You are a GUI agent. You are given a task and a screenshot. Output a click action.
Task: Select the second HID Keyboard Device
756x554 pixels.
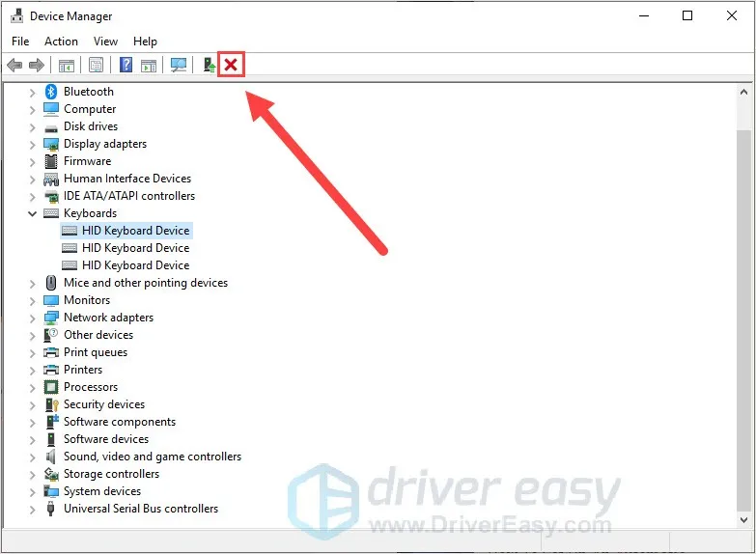tap(135, 248)
